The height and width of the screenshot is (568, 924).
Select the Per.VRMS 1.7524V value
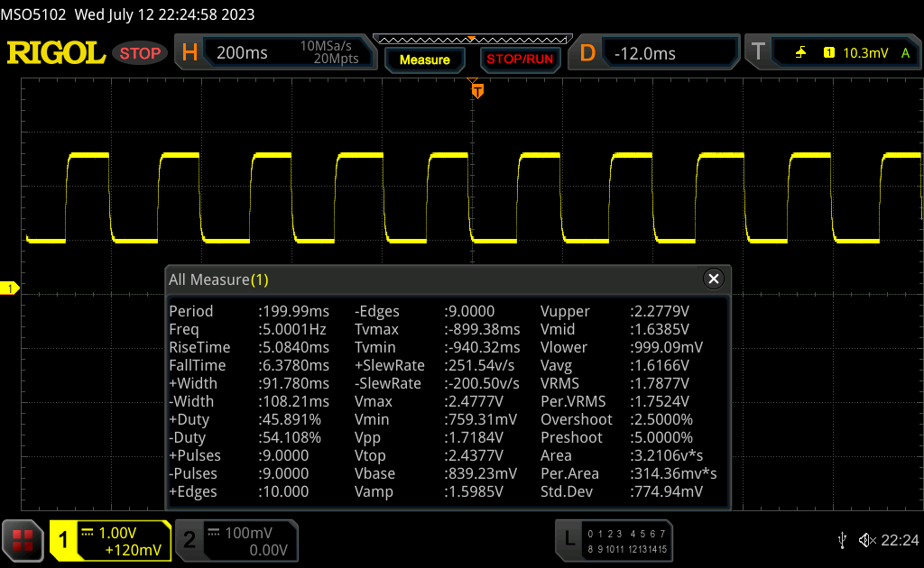click(660, 401)
